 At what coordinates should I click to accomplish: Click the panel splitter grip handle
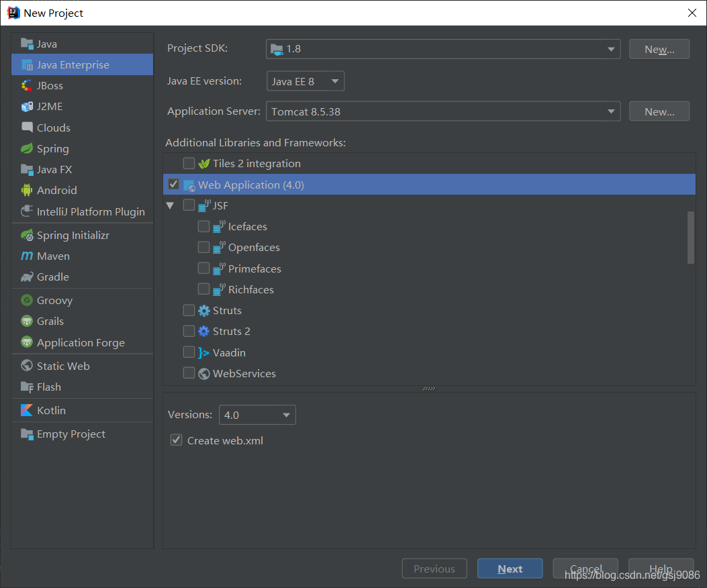(x=429, y=389)
